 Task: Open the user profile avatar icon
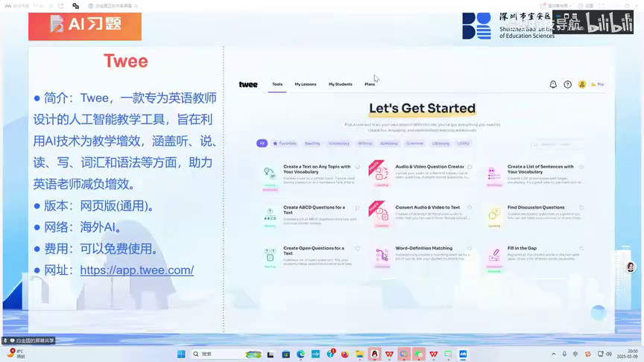tap(582, 84)
